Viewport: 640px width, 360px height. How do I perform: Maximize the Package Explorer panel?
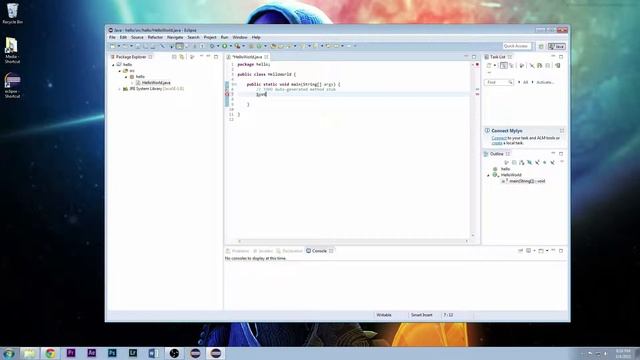point(216,57)
